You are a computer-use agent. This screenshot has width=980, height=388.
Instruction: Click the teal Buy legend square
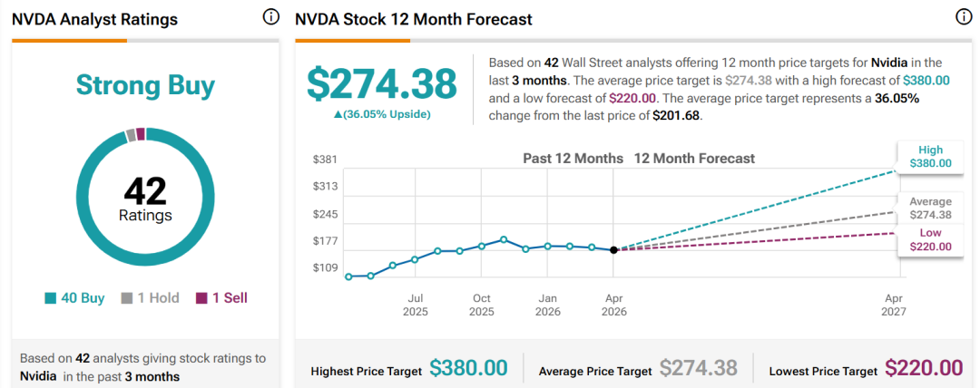click(x=50, y=298)
